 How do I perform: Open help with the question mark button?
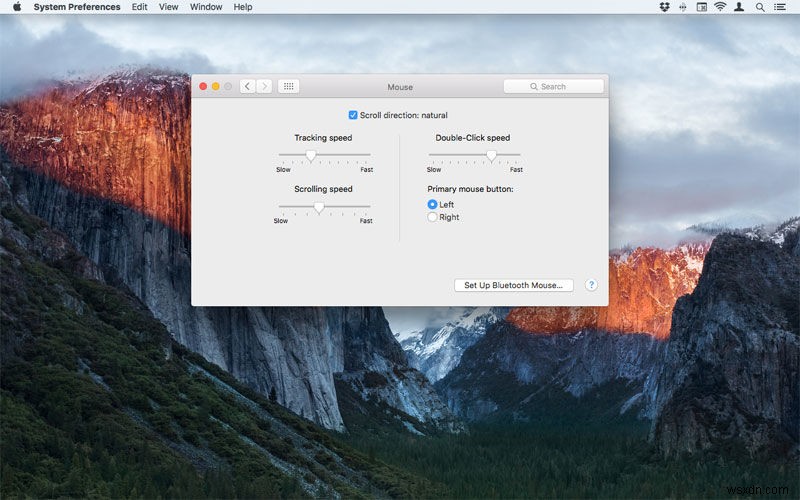(591, 285)
